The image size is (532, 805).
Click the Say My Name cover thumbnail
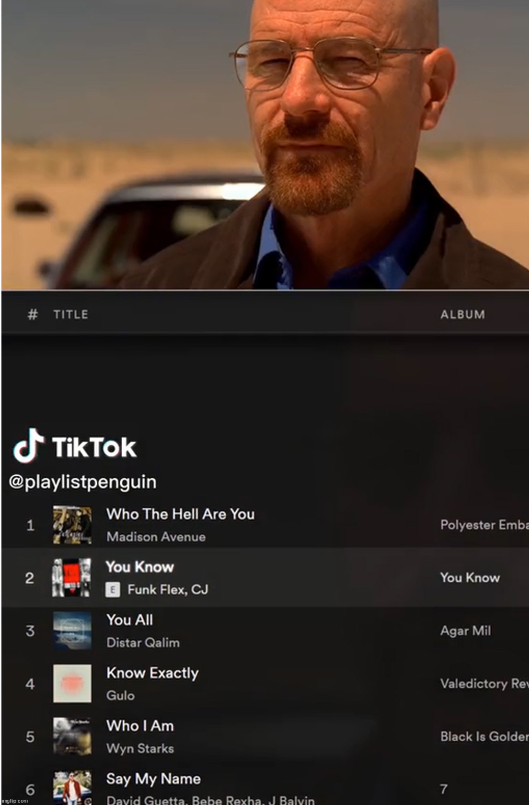[72, 787]
